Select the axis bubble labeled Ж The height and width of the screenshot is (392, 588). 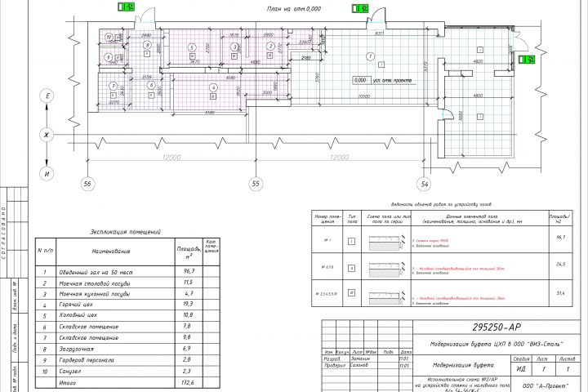click(x=47, y=135)
